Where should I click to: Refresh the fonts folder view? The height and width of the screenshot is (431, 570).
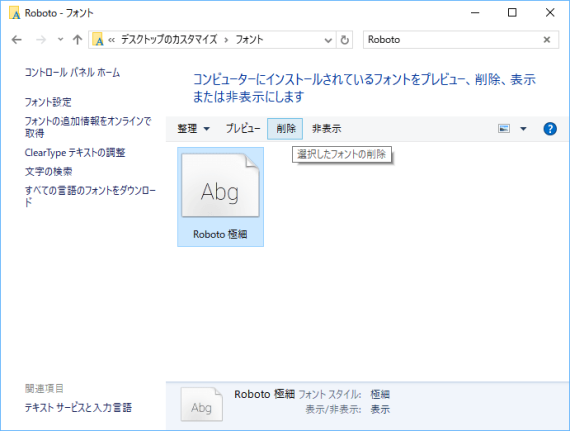tap(345, 40)
